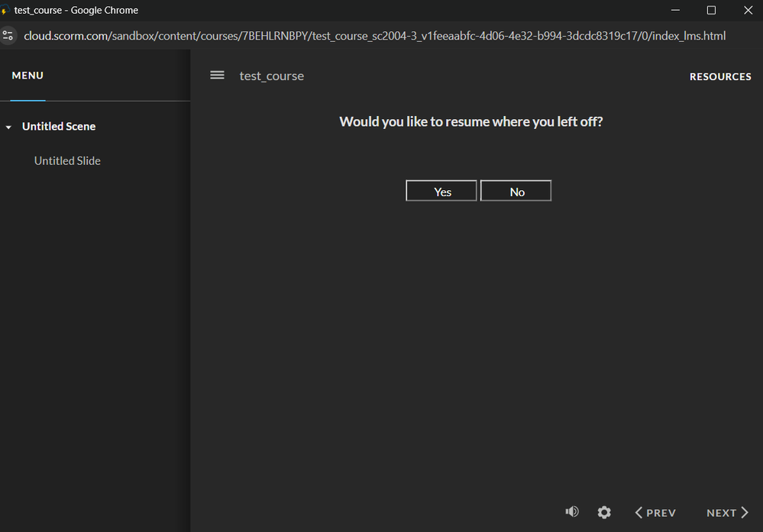This screenshot has width=763, height=532.
Task: Open the RESOURCES panel
Action: pos(720,76)
